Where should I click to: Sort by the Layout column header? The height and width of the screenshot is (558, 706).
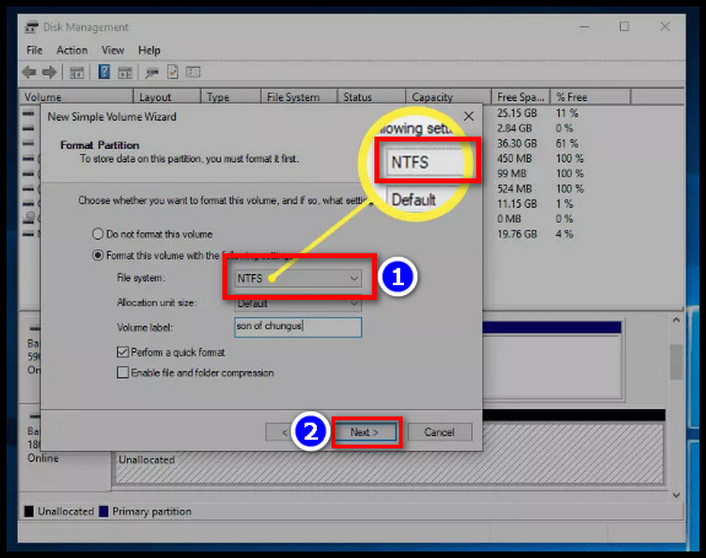click(x=167, y=97)
